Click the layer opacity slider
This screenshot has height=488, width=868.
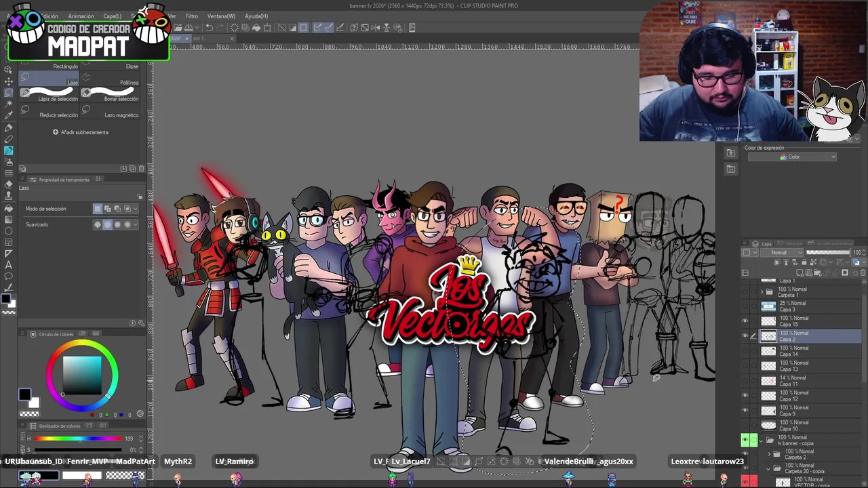click(828, 253)
